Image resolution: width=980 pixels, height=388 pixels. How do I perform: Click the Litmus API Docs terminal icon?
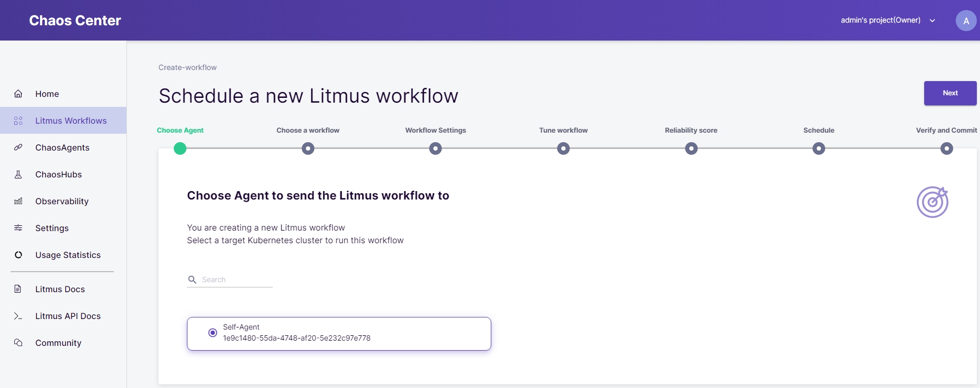click(18, 316)
